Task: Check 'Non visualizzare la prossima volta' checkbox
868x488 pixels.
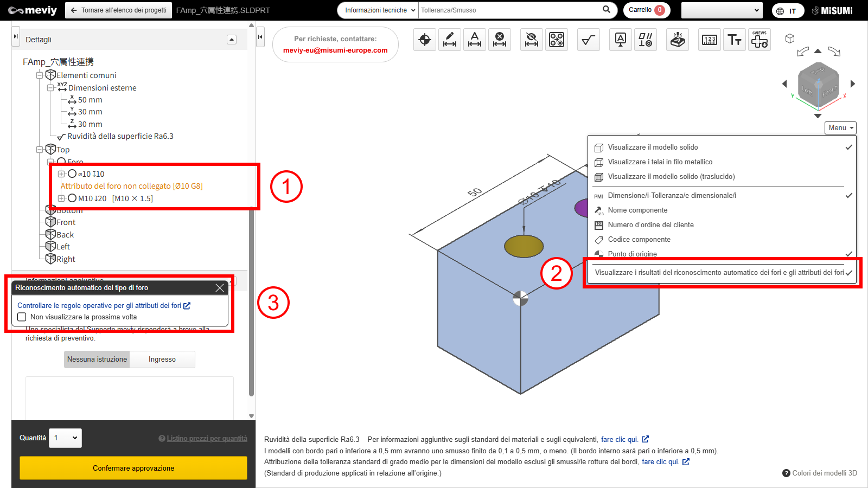Action: (22, 317)
